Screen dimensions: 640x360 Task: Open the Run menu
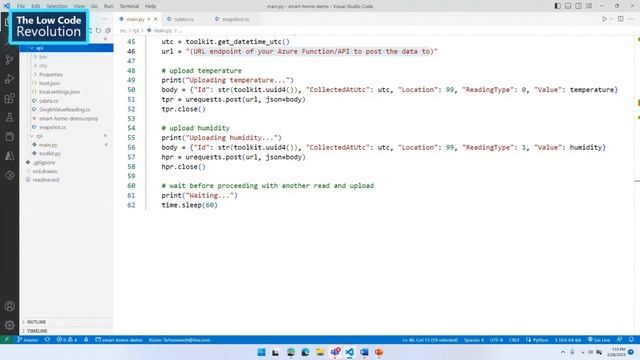pos(109,6)
